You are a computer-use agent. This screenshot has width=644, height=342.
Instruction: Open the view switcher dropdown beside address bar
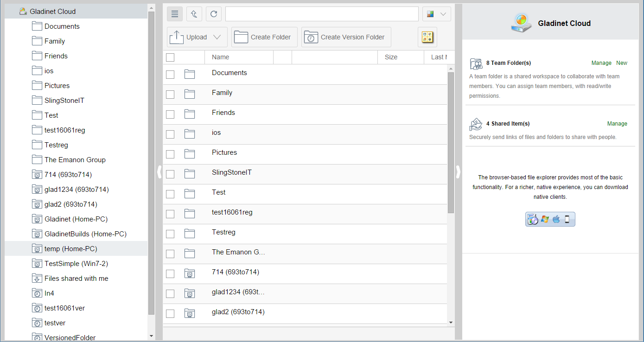437,14
